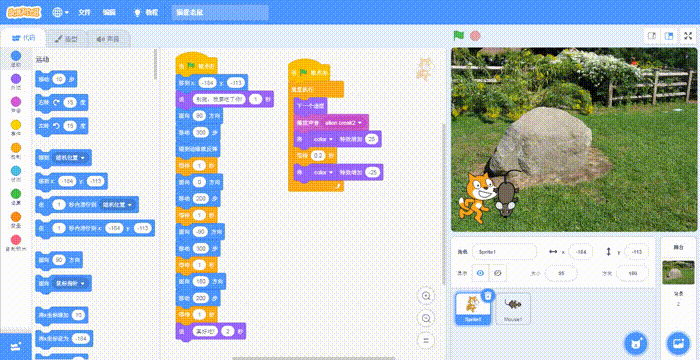This screenshot has width=700, height=360.
Task: Zoom out the code workspace
Action: pos(426,318)
